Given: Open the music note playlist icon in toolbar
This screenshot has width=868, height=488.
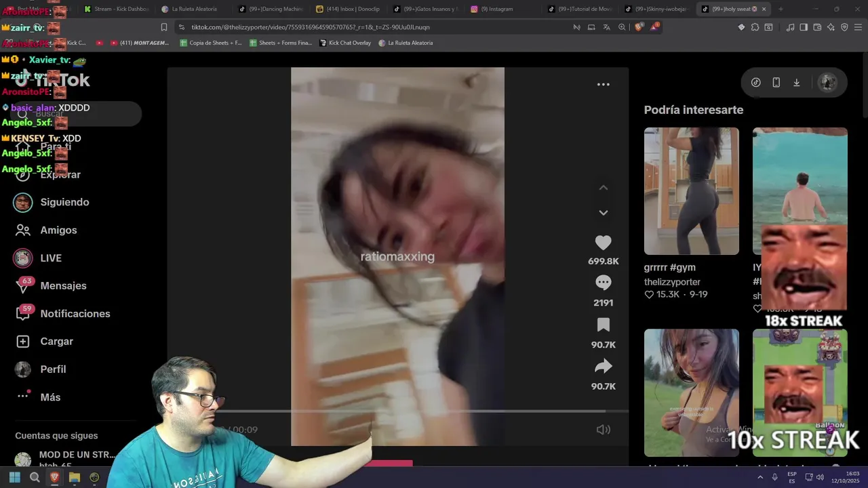Looking at the screenshot, I should (790, 27).
